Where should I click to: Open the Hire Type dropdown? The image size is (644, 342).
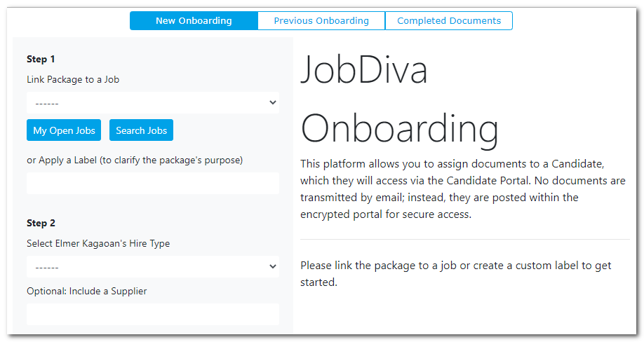coord(153,267)
